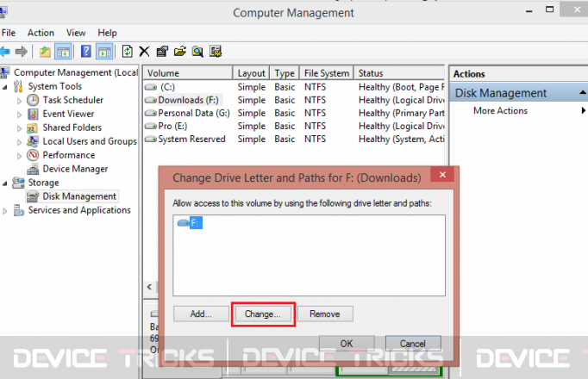
Task: Sort by the Layout column header
Action: click(251, 73)
